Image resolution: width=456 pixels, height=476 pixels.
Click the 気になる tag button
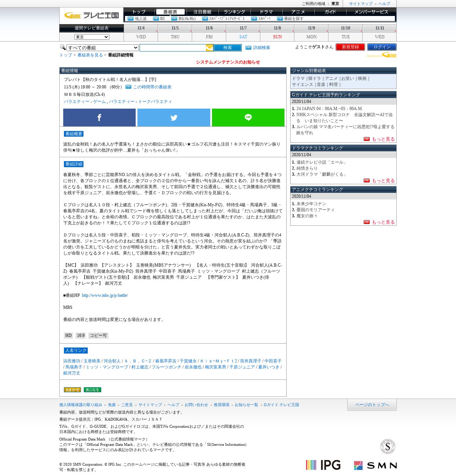pyautogui.click(x=92, y=390)
